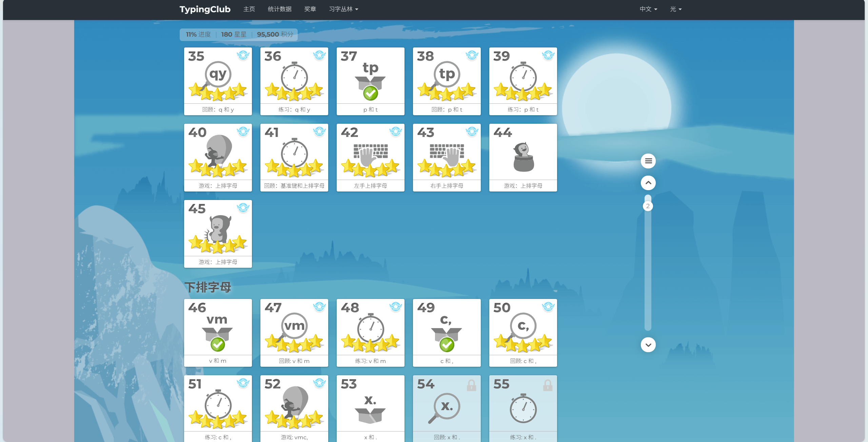Go to 主页 in navigation bar
This screenshot has width=868, height=442.
point(249,9)
